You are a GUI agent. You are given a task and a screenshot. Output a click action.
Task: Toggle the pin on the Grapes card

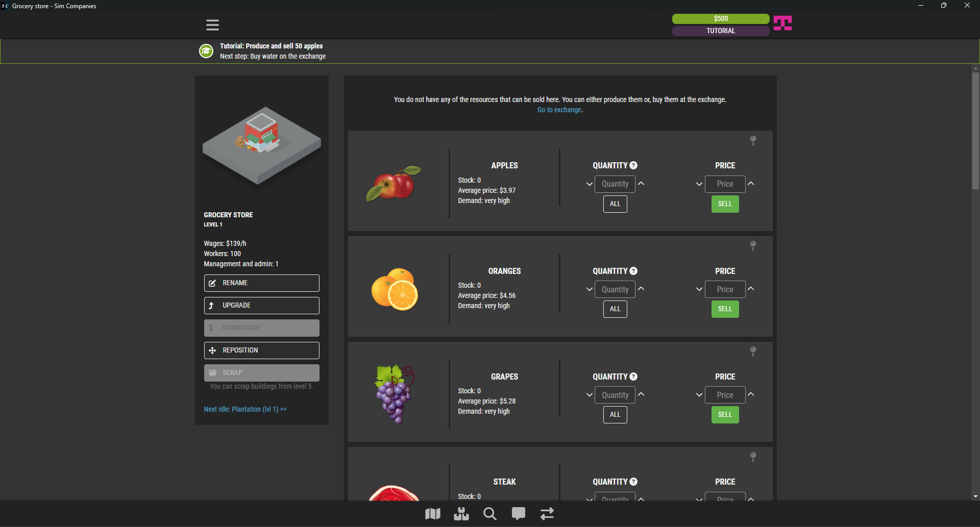tap(753, 351)
